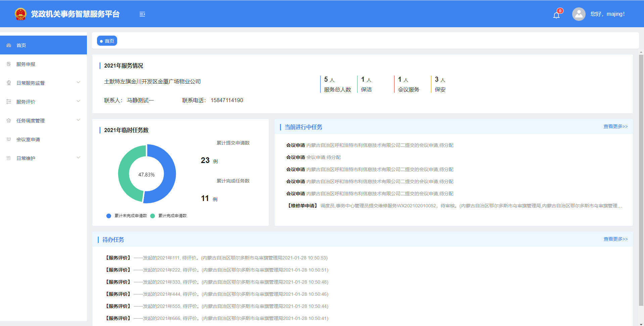Expand the 日常服务监督 submenu arrow
This screenshot has width=644, height=326.
point(78,82)
